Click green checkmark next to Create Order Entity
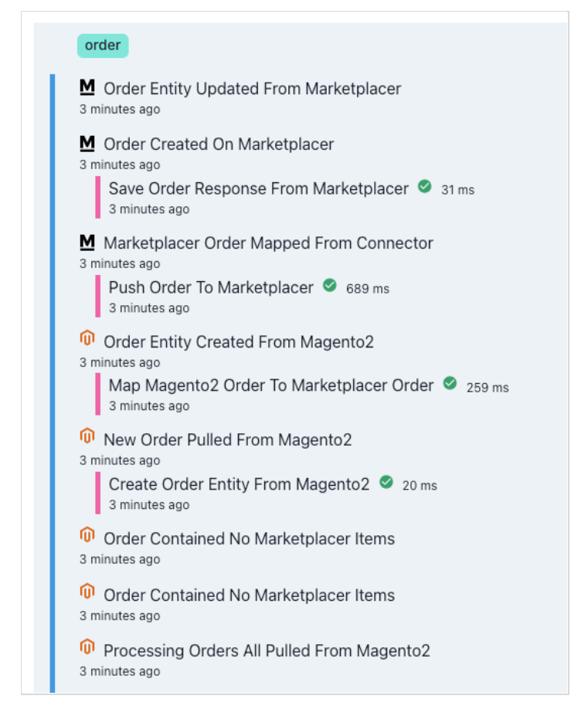 pyautogui.click(x=386, y=483)
